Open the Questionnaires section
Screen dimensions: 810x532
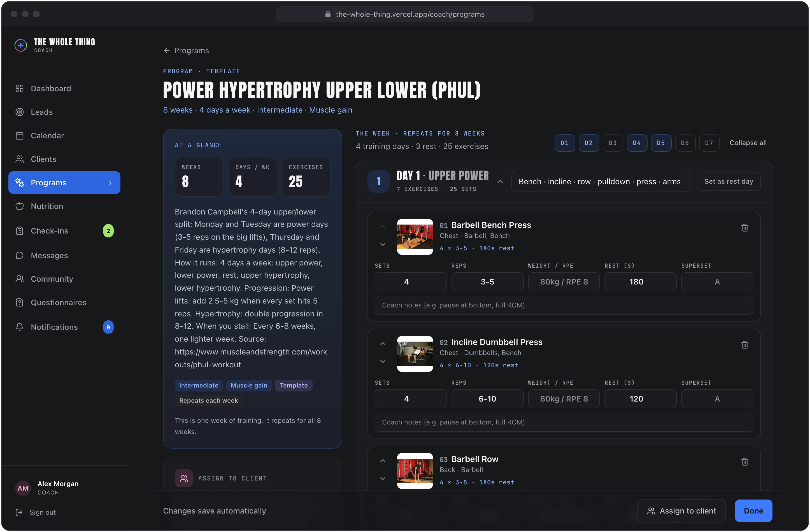click(64, 302)
